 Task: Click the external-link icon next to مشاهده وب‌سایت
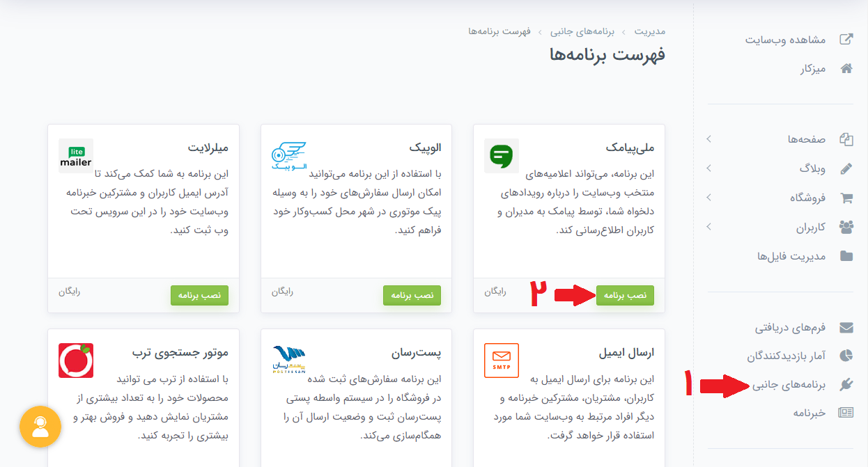(846, 40)
